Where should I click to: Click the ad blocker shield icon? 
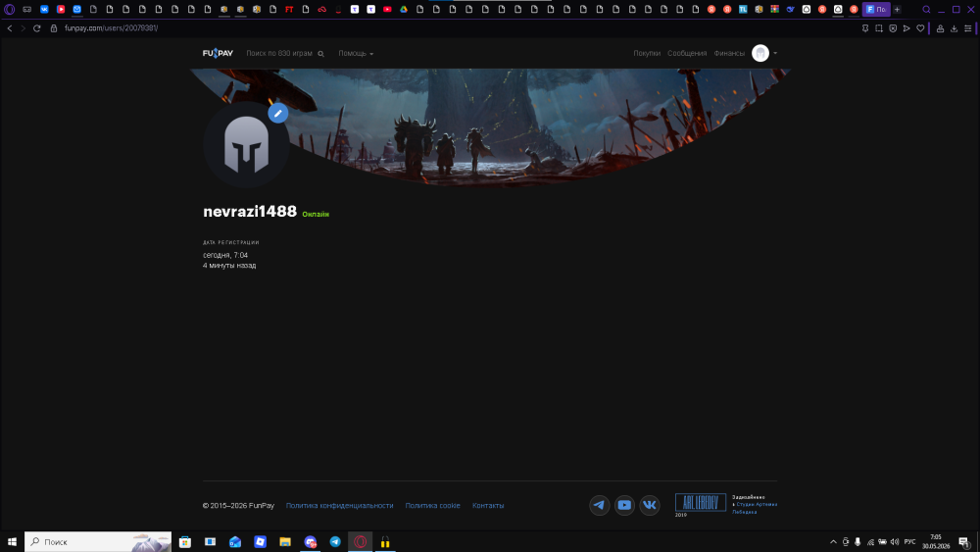pyautogui.click(x=893, y=28)
